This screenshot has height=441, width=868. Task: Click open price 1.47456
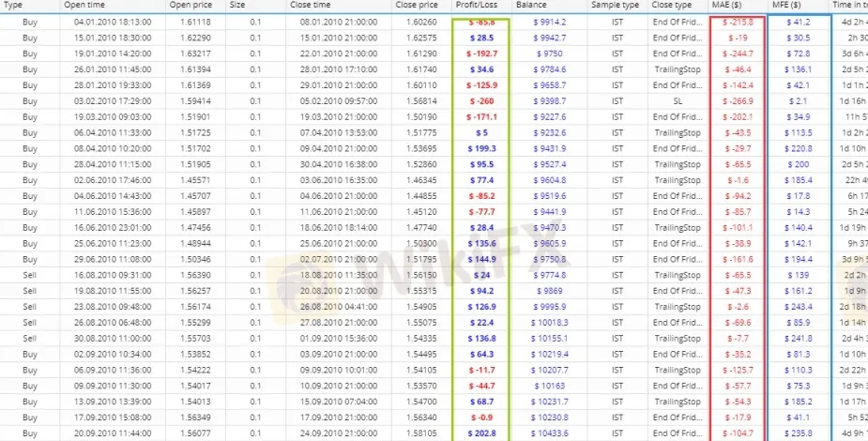pos(195,227)
